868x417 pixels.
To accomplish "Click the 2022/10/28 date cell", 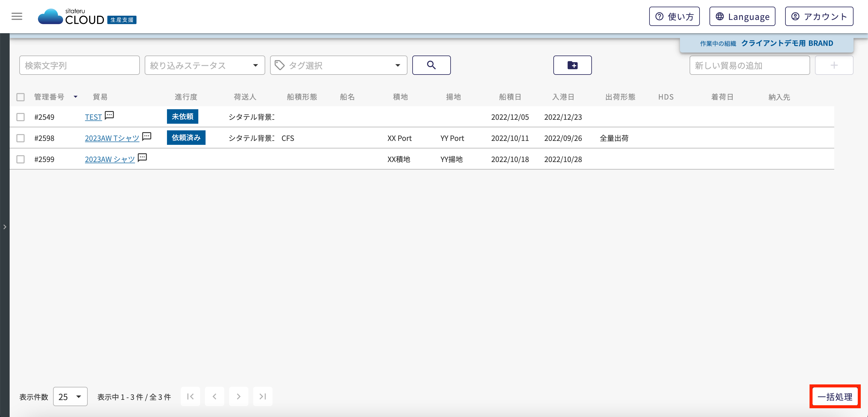I will coord(563,159).
